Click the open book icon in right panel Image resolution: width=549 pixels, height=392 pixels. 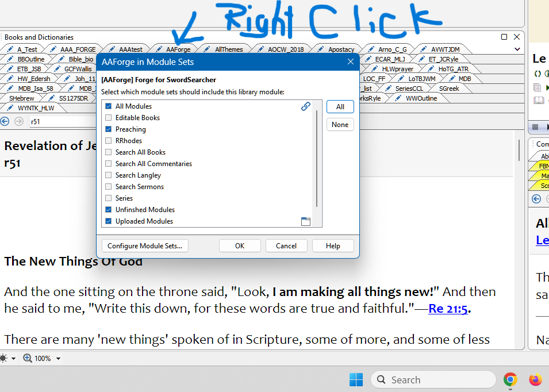click(x=539, y=101)
